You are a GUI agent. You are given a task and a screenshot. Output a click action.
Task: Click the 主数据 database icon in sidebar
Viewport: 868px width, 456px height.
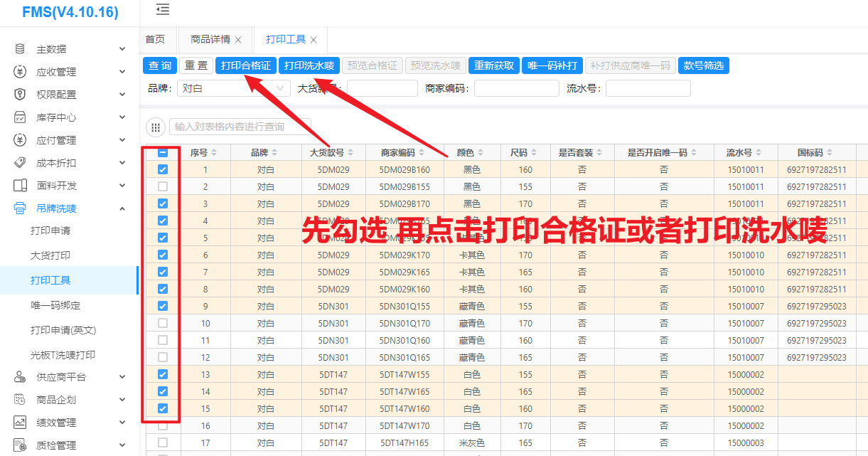tap(20, 49)
